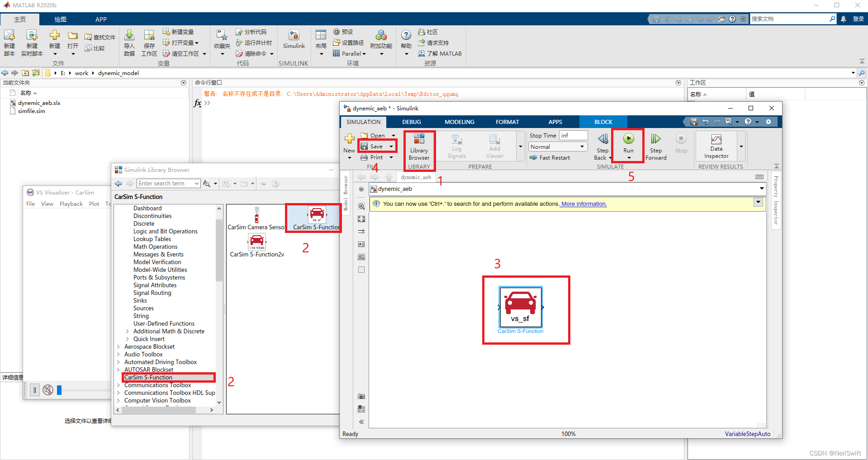Click the mute icon in VS Visualizer
This screenshot has width=868, height=460.
point(48,390)
